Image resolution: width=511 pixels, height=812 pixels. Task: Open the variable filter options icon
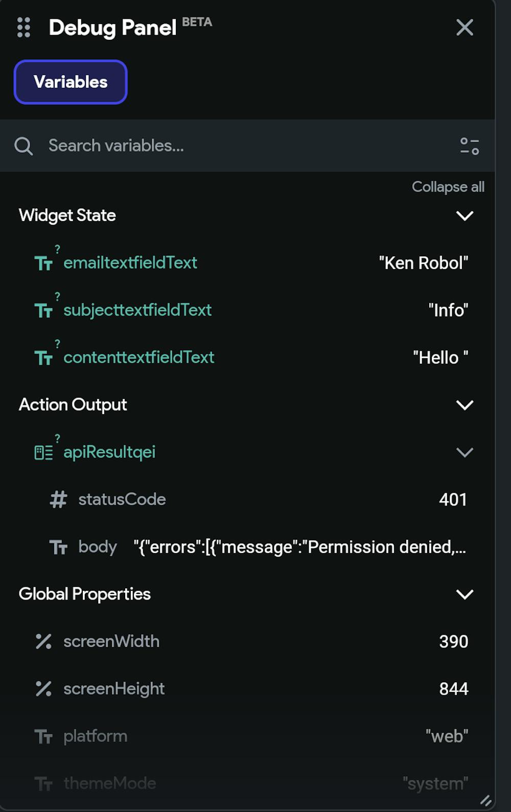469,146
